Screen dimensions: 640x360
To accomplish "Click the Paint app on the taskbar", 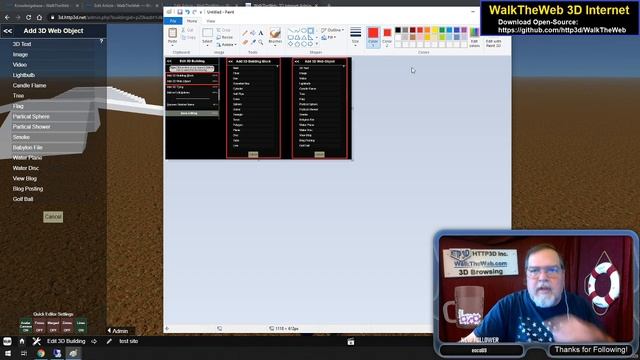I will point(73,353).
